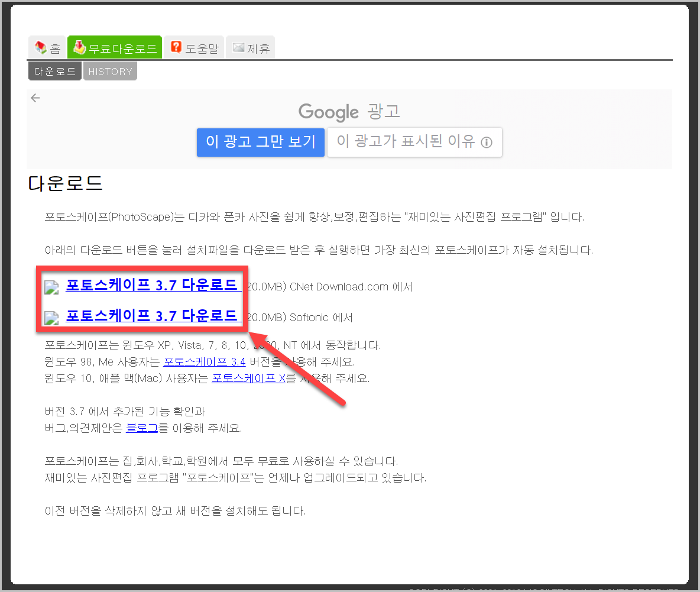Click the 다운로드 page heading
This screenshot has height=592, width=700.
66,183
